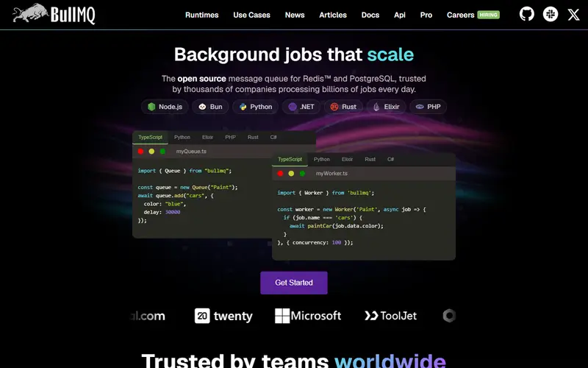Viewport: 588px width, 368px height.
Task: Select the .NET runtime chip
Action: pyautogui.click(x=301, y=107)
